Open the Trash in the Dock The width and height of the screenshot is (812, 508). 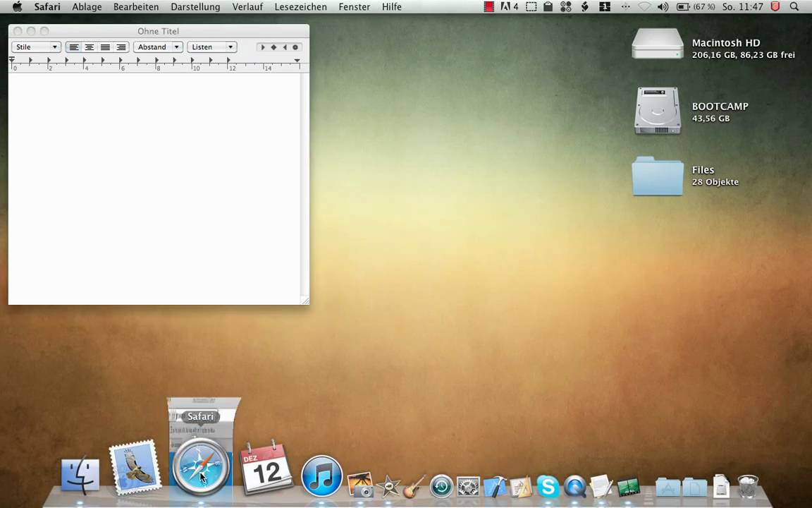tap(748, 486)
